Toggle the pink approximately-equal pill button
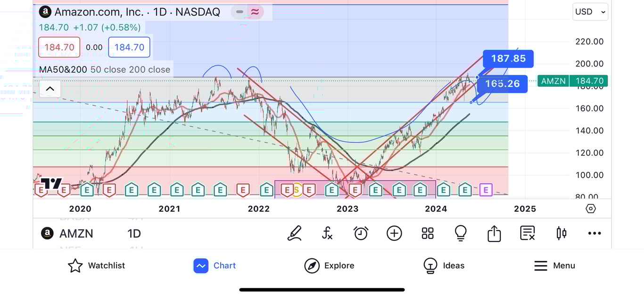The height and width of the screenshot is (297, 644). pos(255,12)
